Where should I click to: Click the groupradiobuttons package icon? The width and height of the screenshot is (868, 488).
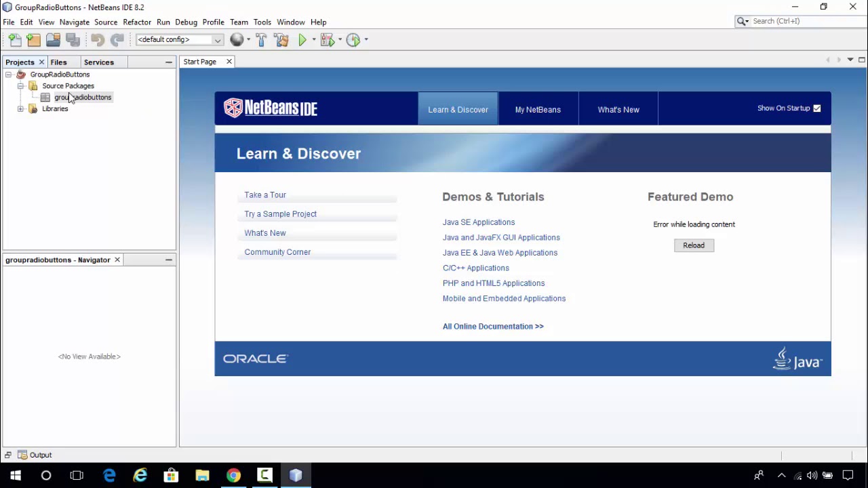pyautogui.click(x=45, y=98)
